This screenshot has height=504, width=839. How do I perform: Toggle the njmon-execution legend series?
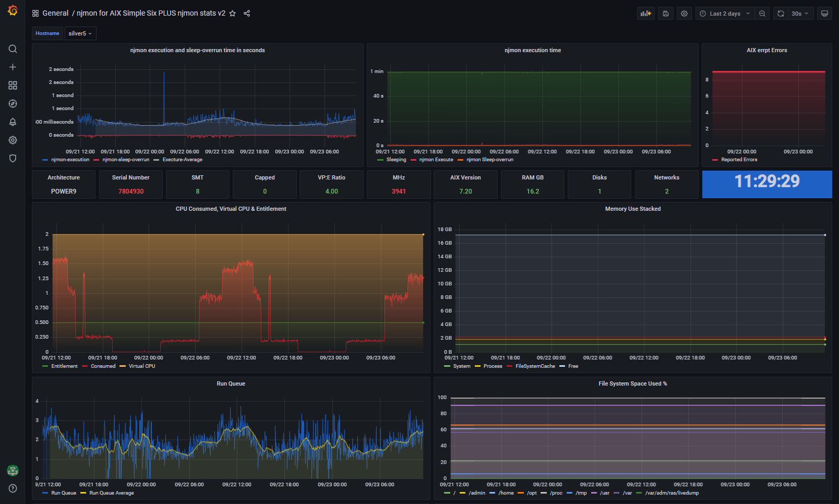(x=70, y=160)
